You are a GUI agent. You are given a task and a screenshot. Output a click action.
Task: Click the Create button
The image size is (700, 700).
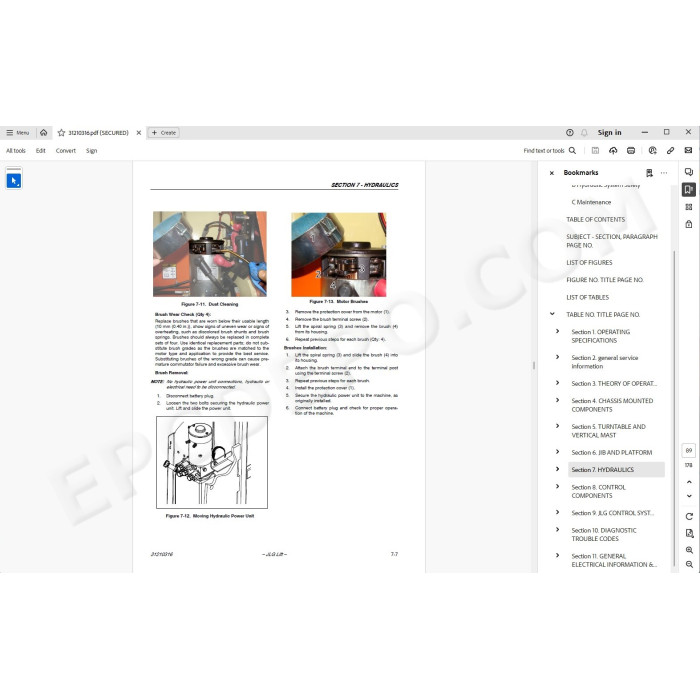pos(164,133)
